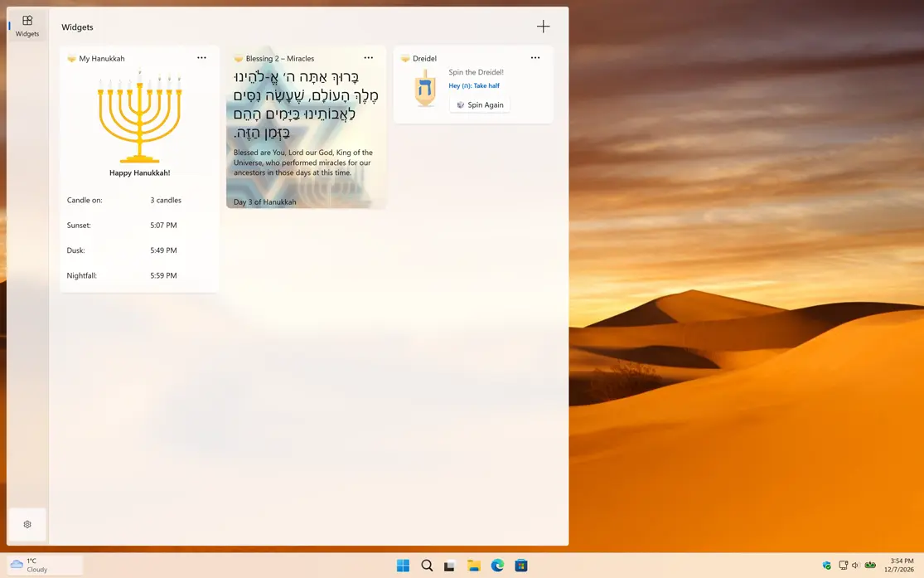
Task: Click the golden menorah image
Action: (139, 118)
